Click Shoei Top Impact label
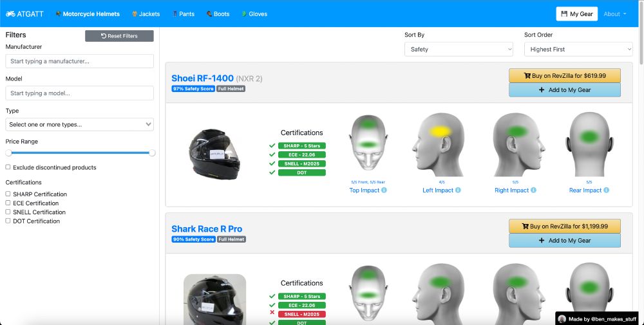The image size is (644, 325). (365, 190)
